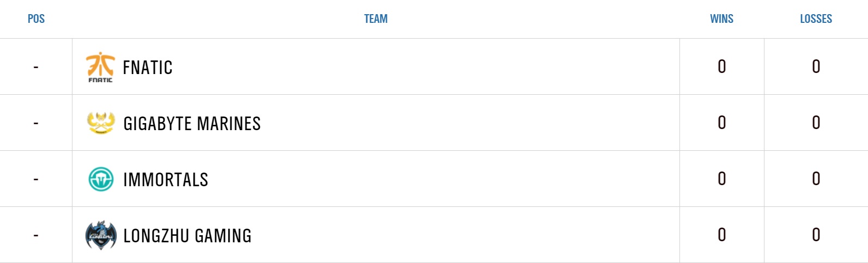Click Immortals' wins count
Viewport: 868px width, 263px height.
click(721, 179)
